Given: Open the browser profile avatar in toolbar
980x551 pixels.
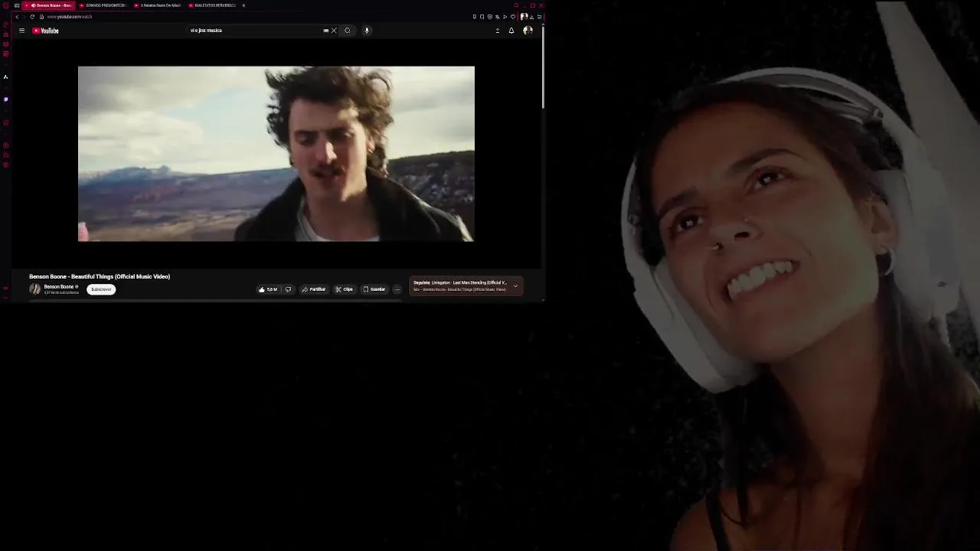Looking at the screenshot, I should [524, 17].
